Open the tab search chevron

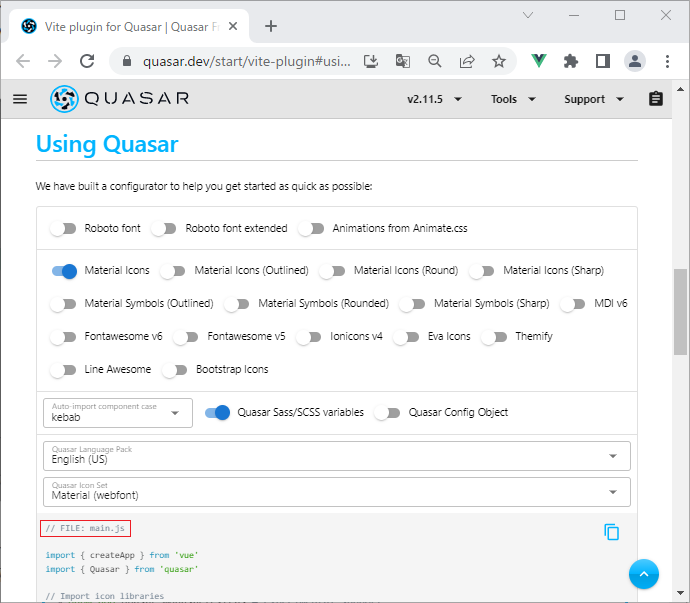point(528,15)
